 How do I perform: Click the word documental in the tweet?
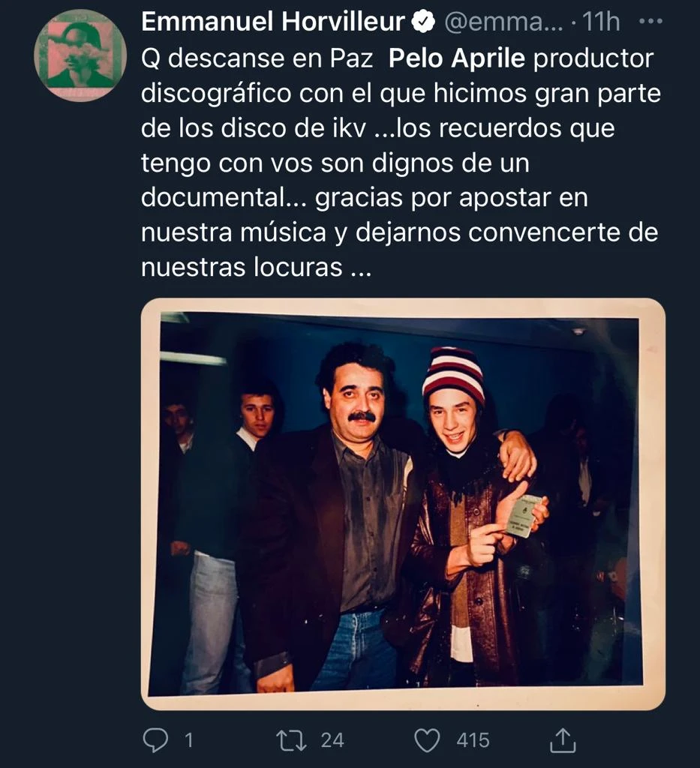(214, 198)
